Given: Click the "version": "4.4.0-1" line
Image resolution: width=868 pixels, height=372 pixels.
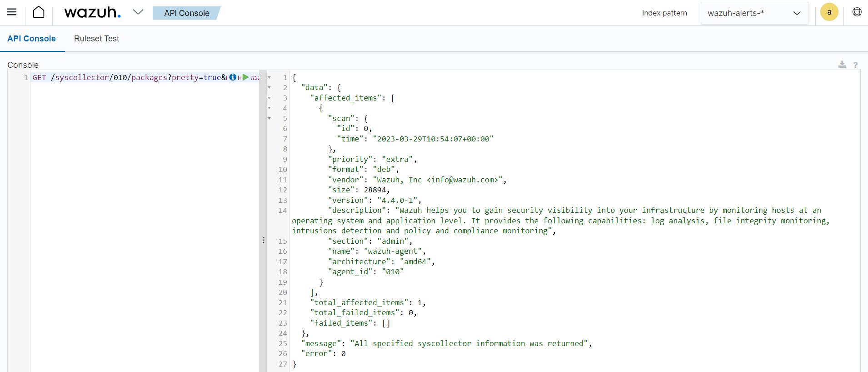Looking at the screenshot, I should pos(374,200).
